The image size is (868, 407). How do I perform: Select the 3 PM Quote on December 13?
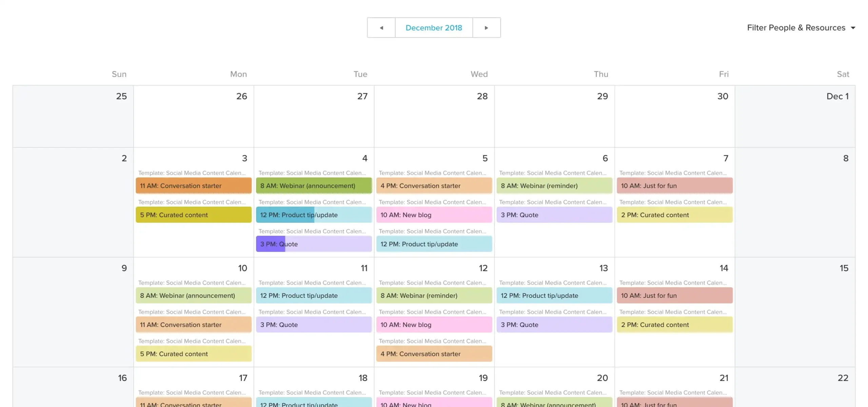[554, 325]
